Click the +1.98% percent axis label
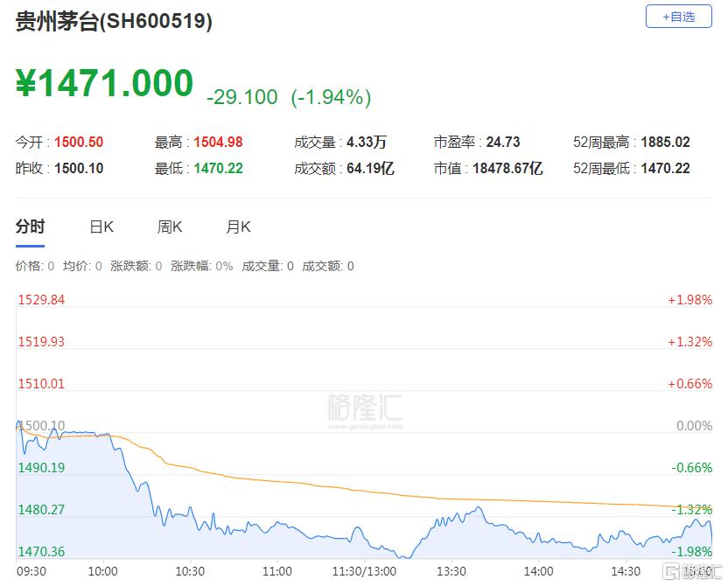Image resolution: width=728 pixels, height=586 pixels. 689,300
